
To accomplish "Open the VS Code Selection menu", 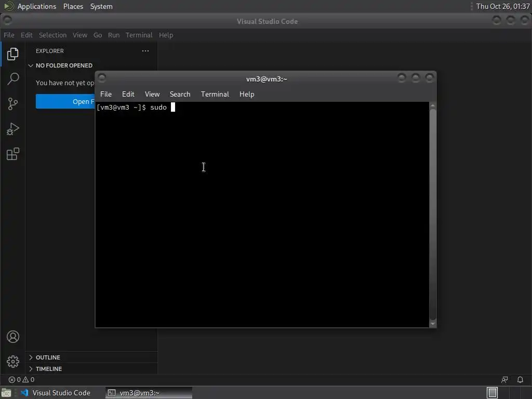I will coord(52,35).
